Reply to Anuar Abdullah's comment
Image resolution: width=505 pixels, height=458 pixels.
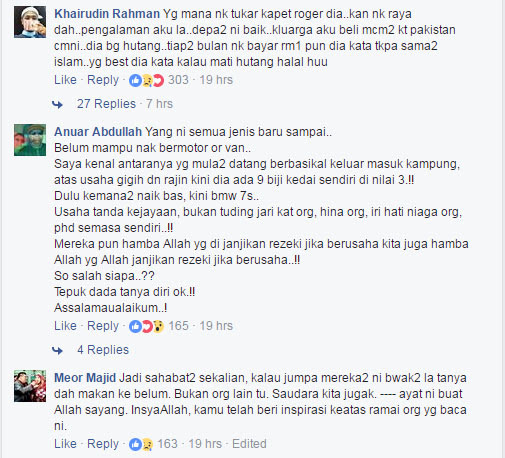point(103,326)
